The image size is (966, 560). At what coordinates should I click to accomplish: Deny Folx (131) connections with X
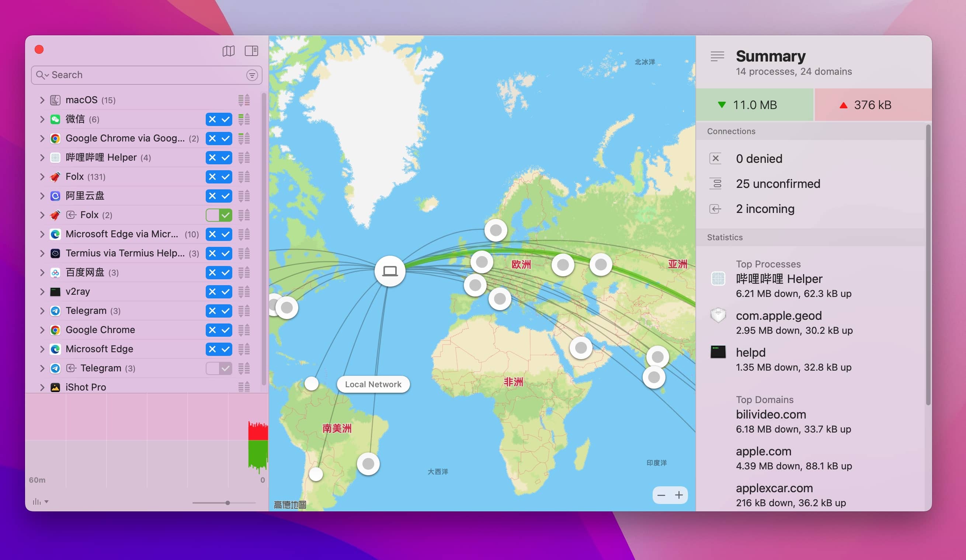(x=212, y=177)
